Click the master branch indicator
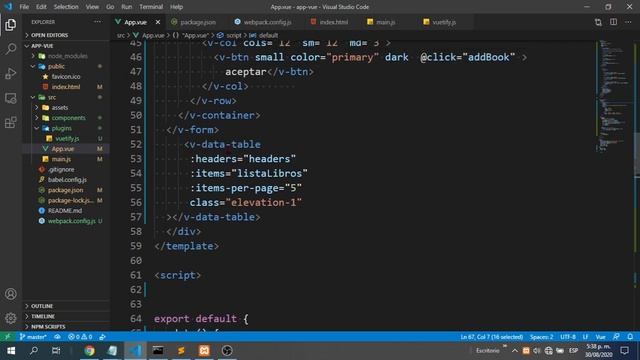 click(x=33, y=337)
